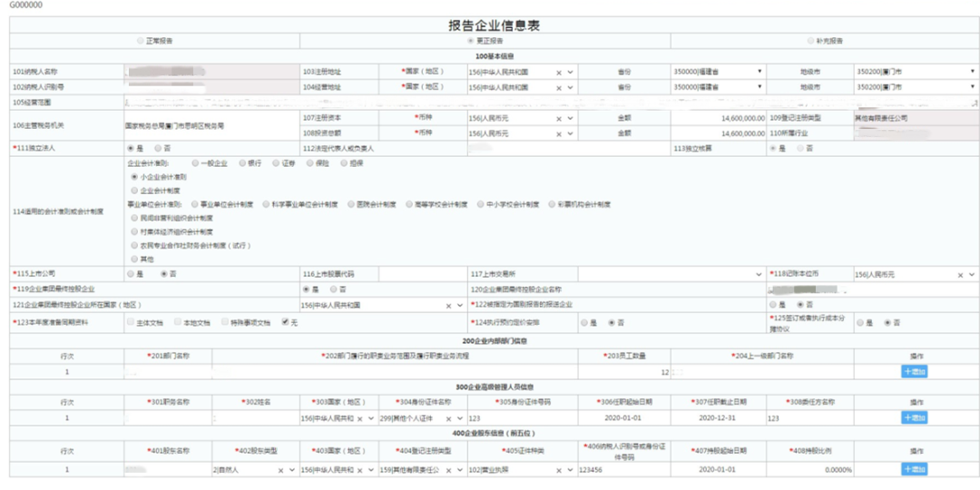Viewport: 980px width, 490px height.
Task: Click the 305身份证件号码 field
Action: (523, 418)
